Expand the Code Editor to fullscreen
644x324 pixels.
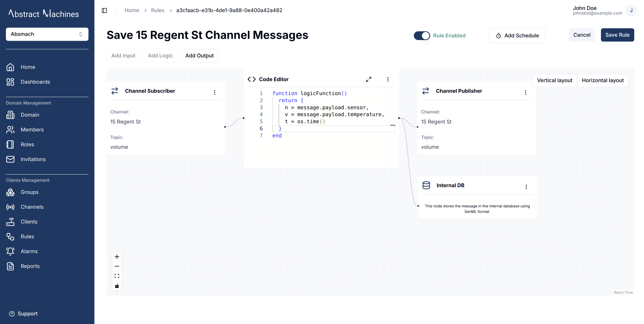coord(368,79)
